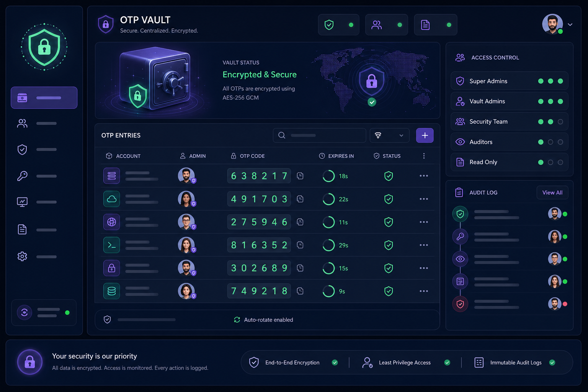Click the lock account icon for 302689

(111, 268)
